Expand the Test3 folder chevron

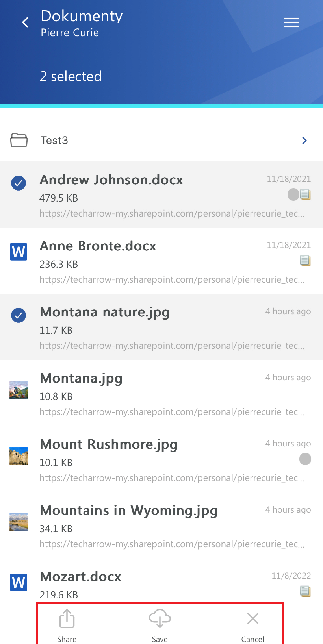point(304,141)
